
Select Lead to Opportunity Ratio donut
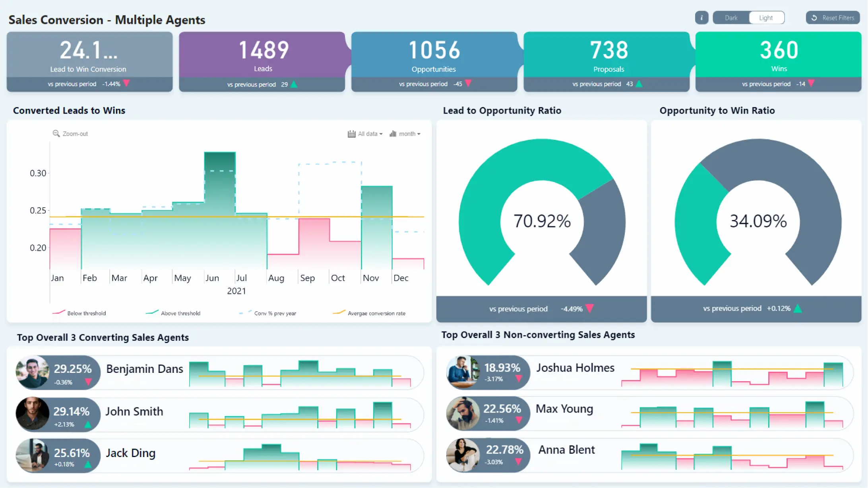click(x=541, y=220)
